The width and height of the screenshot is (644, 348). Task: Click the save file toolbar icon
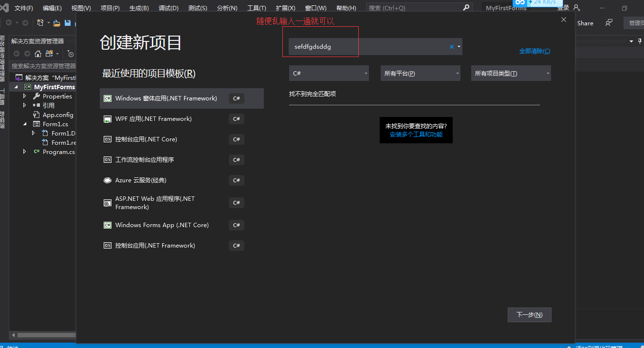(68, 23)
